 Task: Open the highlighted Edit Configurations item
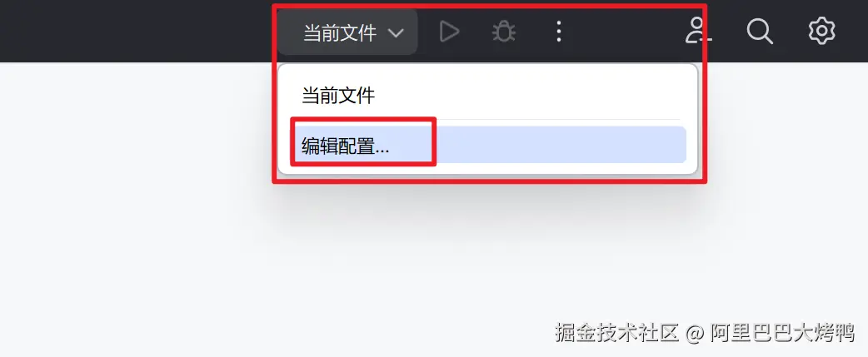pos(488,145)
